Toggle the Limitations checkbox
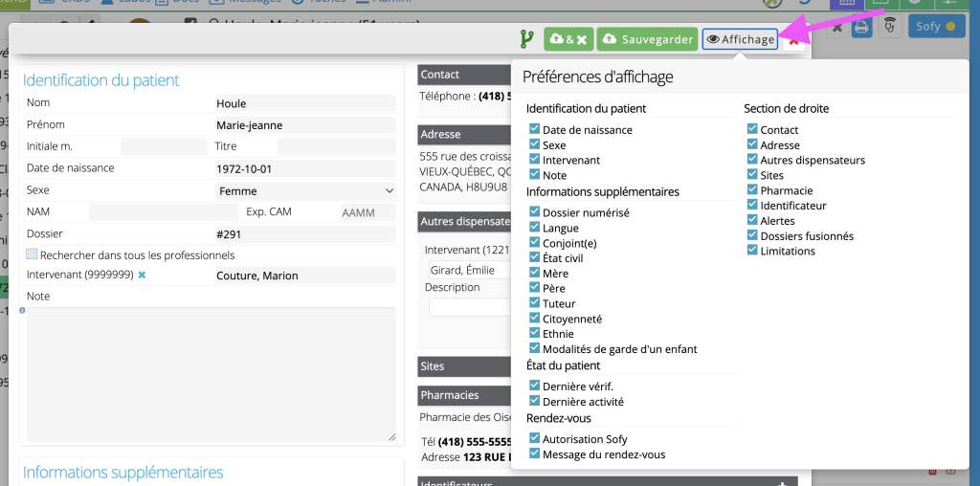This screenshot has width=980, height=486. pyautogui.click(x=752, y=250)
